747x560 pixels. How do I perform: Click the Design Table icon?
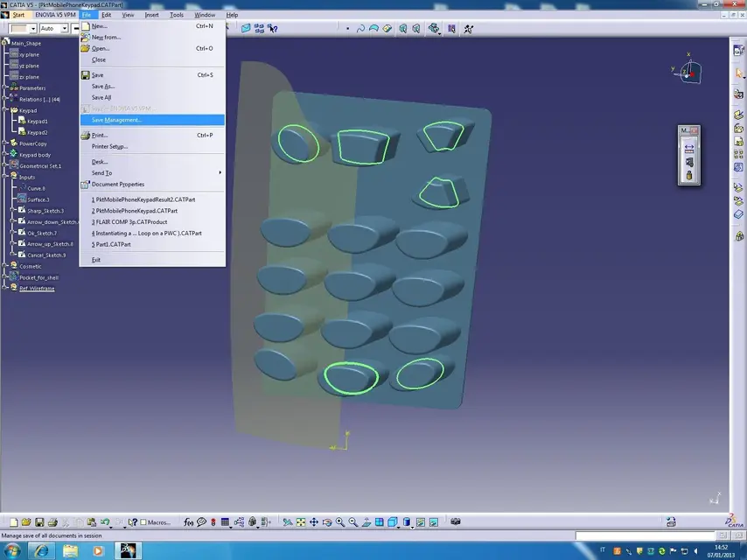click(226, 522)
